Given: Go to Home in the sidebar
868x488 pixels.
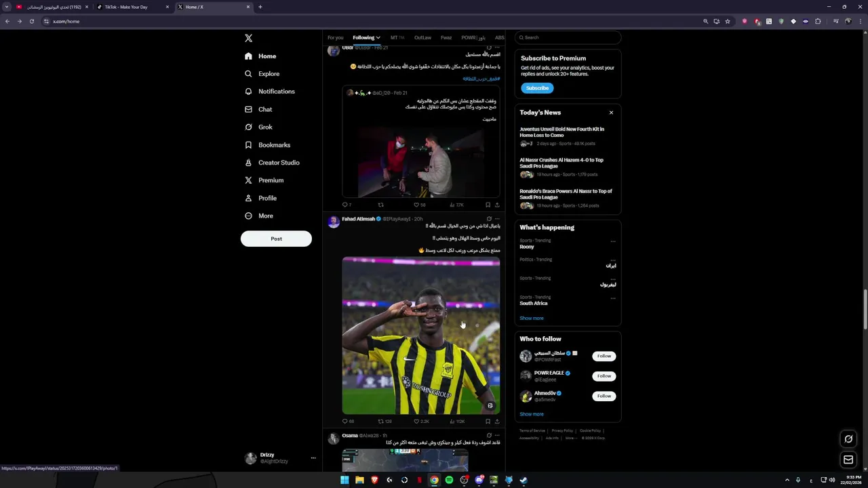Looking at the screenshot, I should [x=260, y=56].
